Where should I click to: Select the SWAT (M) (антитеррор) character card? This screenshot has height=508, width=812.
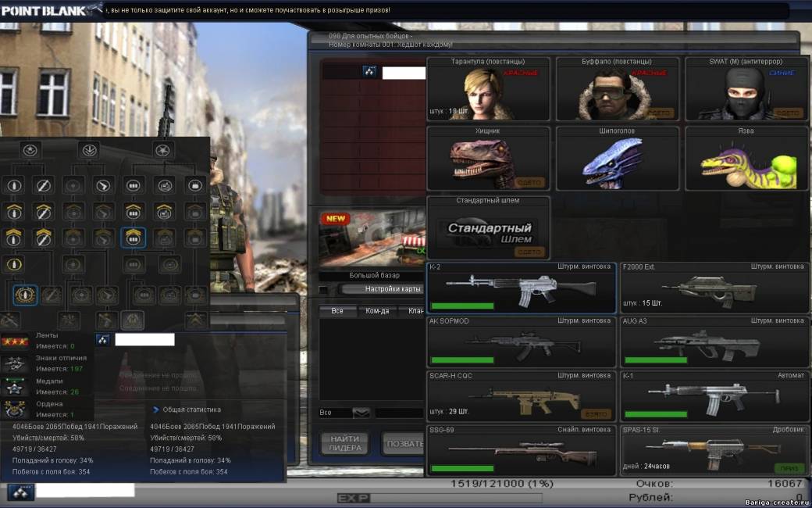(x=746, y=88)
